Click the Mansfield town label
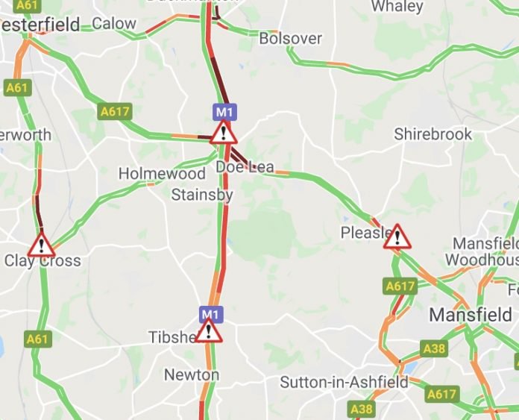 [471, 314]
